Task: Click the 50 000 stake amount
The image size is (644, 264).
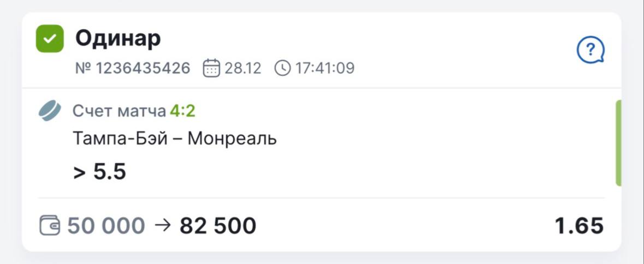Action: click(106, 225)
